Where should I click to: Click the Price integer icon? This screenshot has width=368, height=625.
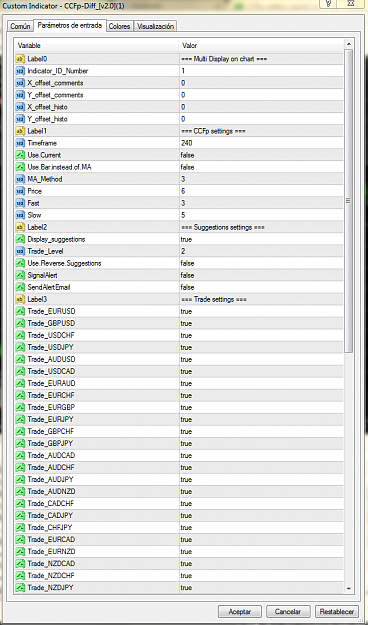20,191
